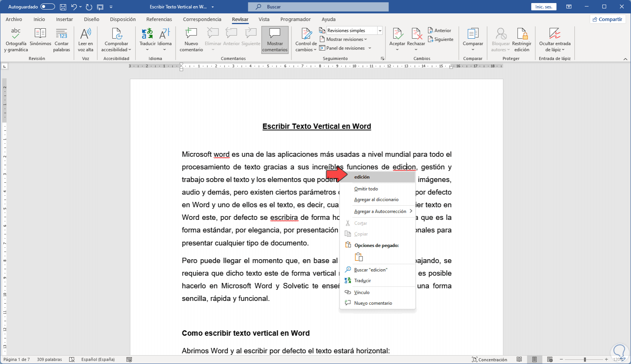The image size is (631, 364).
Task: Expand Agregar a Autocorrección submenu
Action: tap(380, 211)
